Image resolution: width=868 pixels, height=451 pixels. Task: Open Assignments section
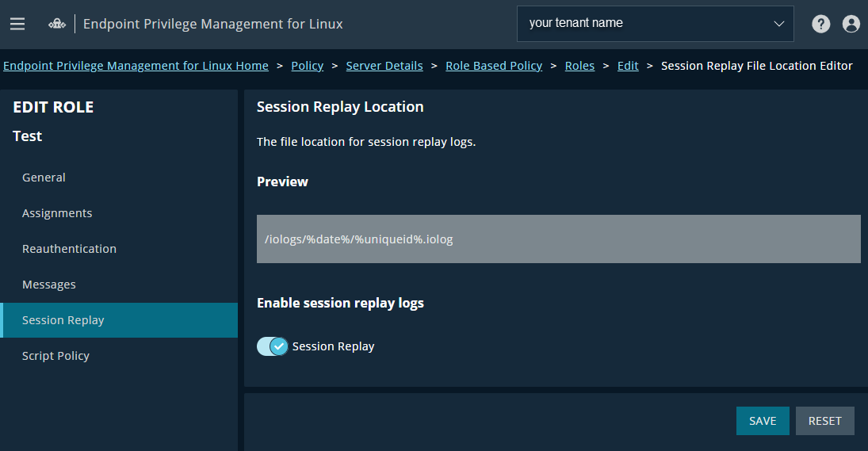119,213
